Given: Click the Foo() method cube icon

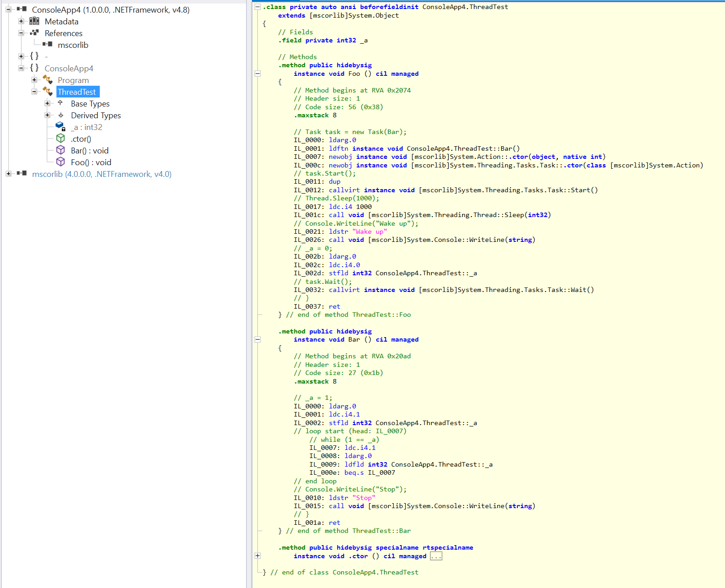Looking at the screenshot, I should (x=60, y=162).
